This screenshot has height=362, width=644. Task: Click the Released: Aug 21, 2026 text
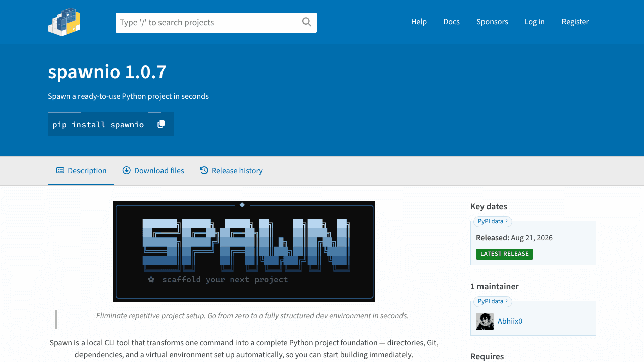[x=514, y=238]
